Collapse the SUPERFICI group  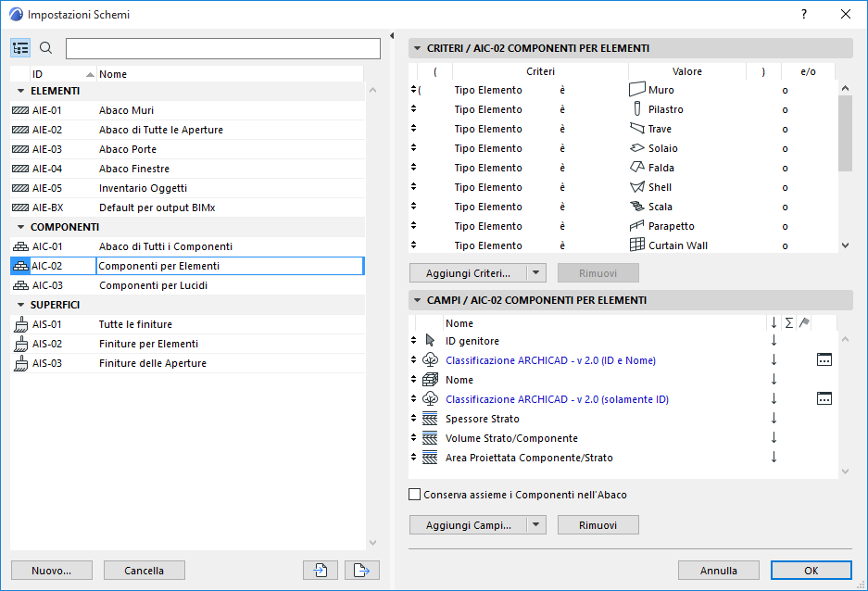[21, 305]
